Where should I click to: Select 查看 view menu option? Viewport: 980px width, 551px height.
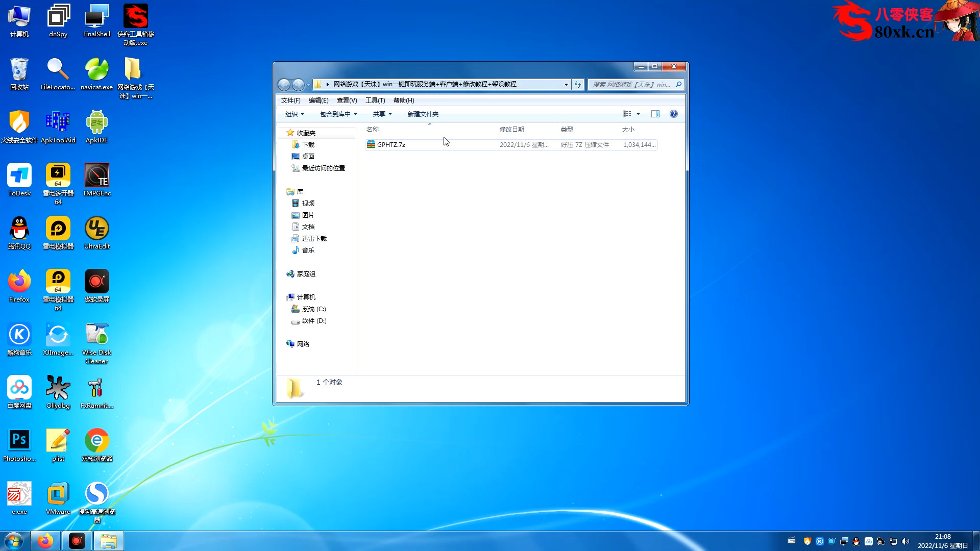[346, 99]
